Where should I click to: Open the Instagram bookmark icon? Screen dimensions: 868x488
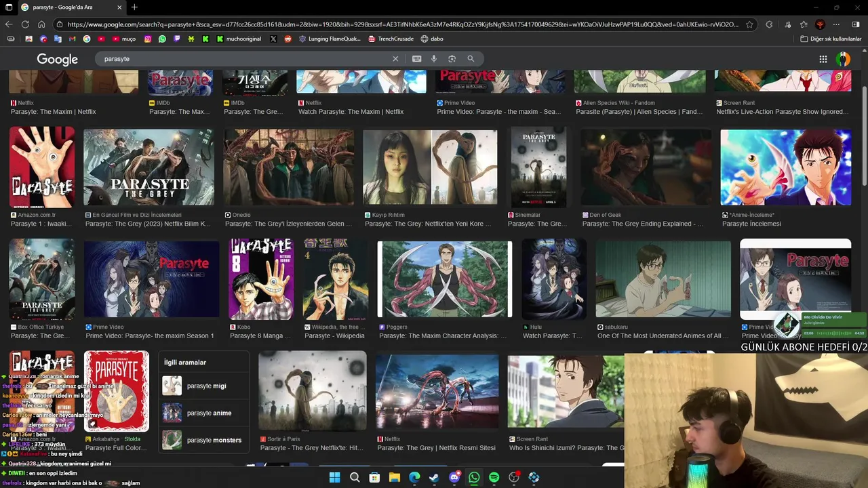pos(147,39)
